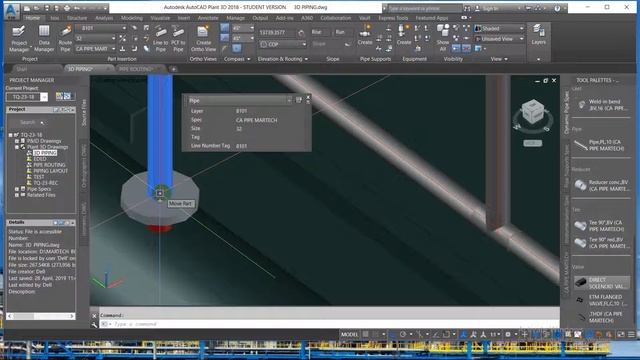Run the Line to Pipe tool
The width and height of the screenshot is (640, 360).
point(160,39)
